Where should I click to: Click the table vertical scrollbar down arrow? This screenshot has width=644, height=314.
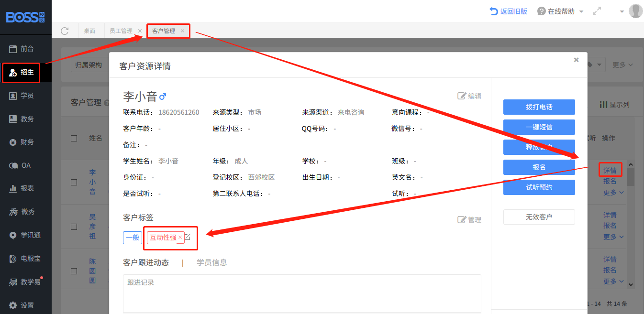[x=631, y=284]
